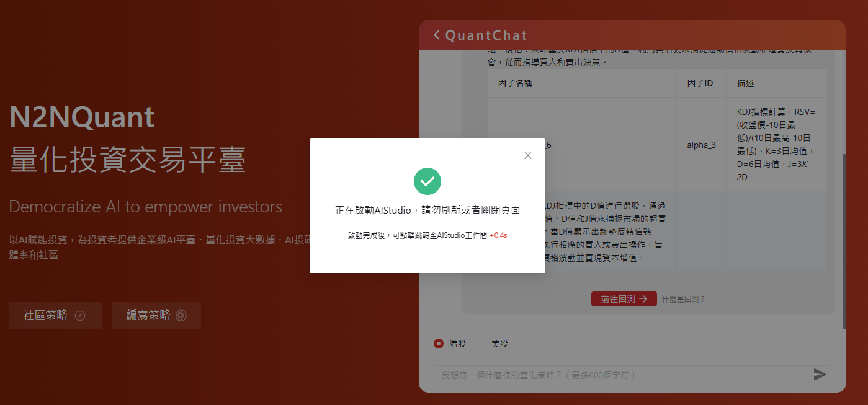The width and height of the screenshot is (868, 405).
Task: Click the arrow icon on 前往回測
Action: click(x=643, y=299)
